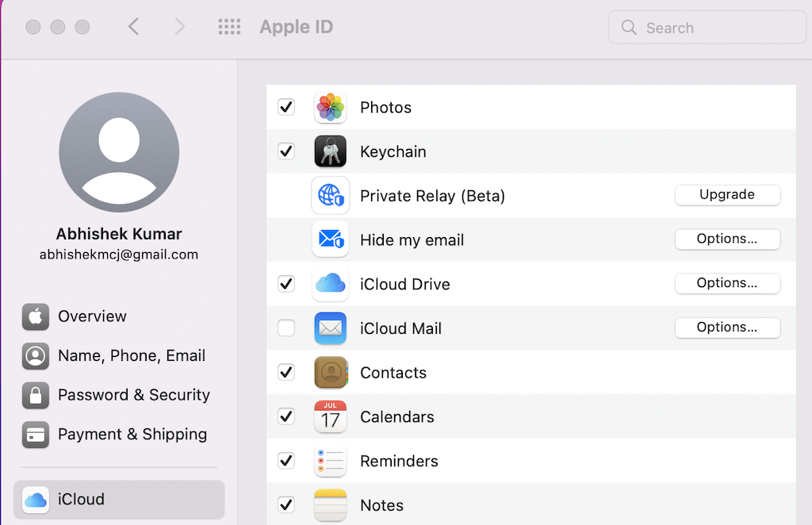Click the Hide my email label
812x525 pixels.
click(412, 240)
